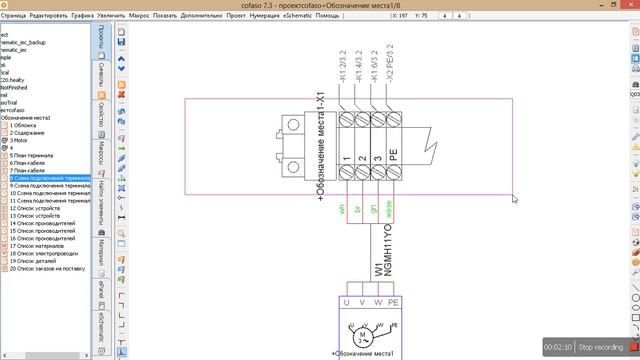The image size is (640, 360).
Task: Switch to the Символы vertical tab
Action: click(x=101, y=81)
